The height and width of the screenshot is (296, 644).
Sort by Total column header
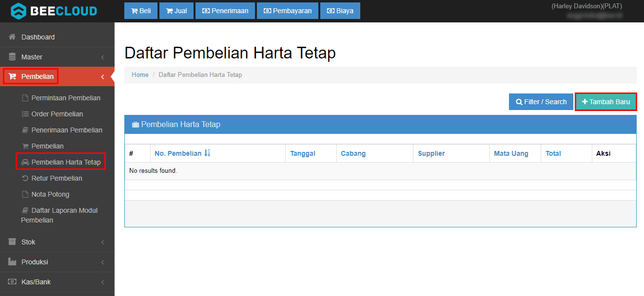[553, 153]
